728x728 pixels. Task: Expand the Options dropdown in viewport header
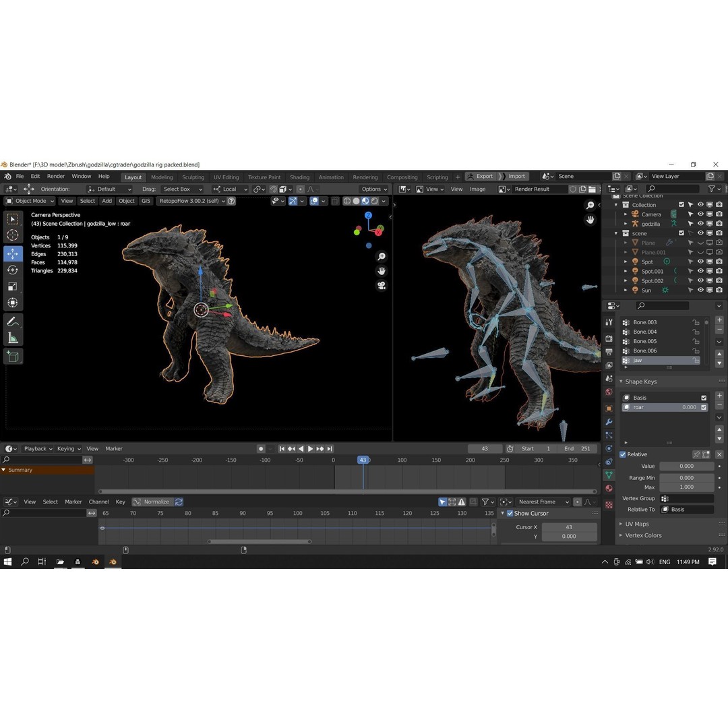click(374, 189)
